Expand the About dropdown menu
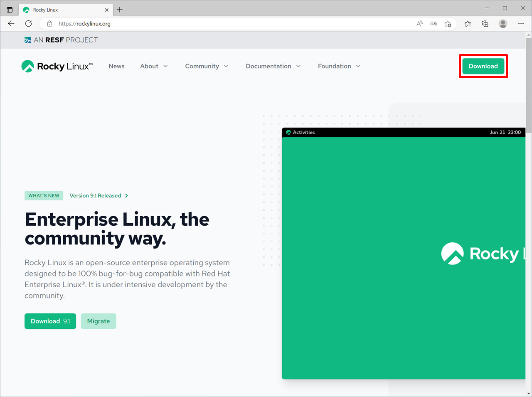 point(154,66)
